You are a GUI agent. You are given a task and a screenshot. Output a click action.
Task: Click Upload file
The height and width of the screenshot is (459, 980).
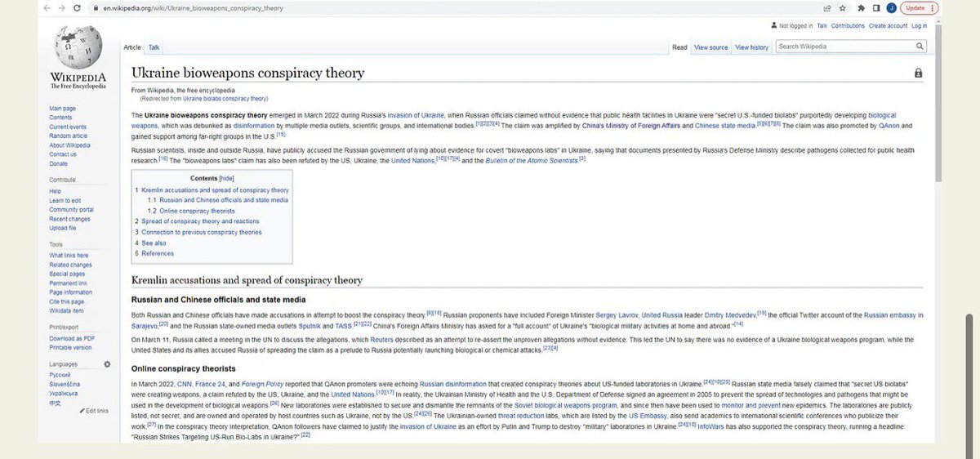click(x=63, y=228)
